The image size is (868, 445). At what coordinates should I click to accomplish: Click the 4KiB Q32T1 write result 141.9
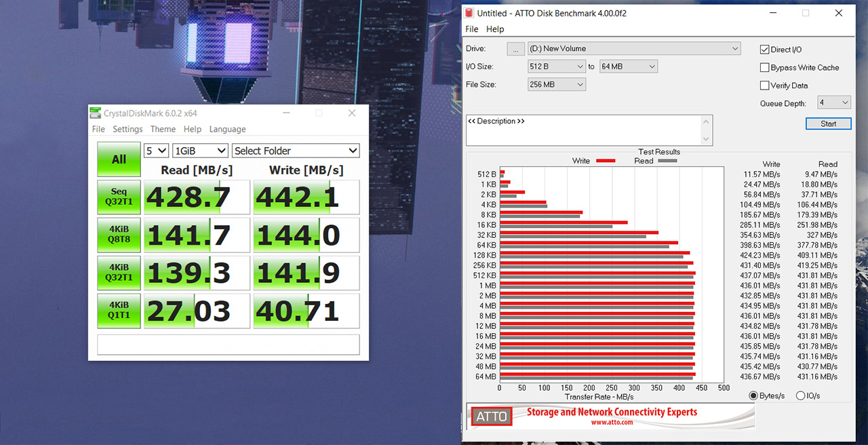[307, 273]
